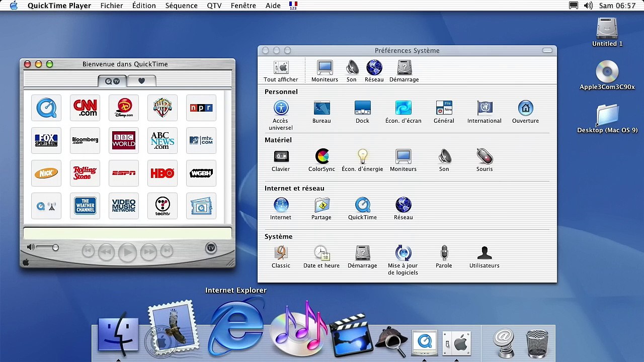Select the ESPN channel tile
The width and height of the screenshot is (644, 362).
click(124, 173)
